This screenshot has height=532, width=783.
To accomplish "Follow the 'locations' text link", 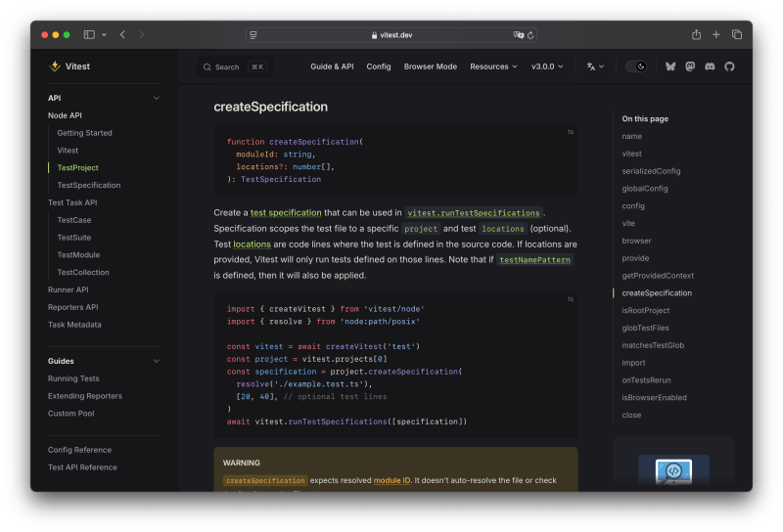I will 252,244.
